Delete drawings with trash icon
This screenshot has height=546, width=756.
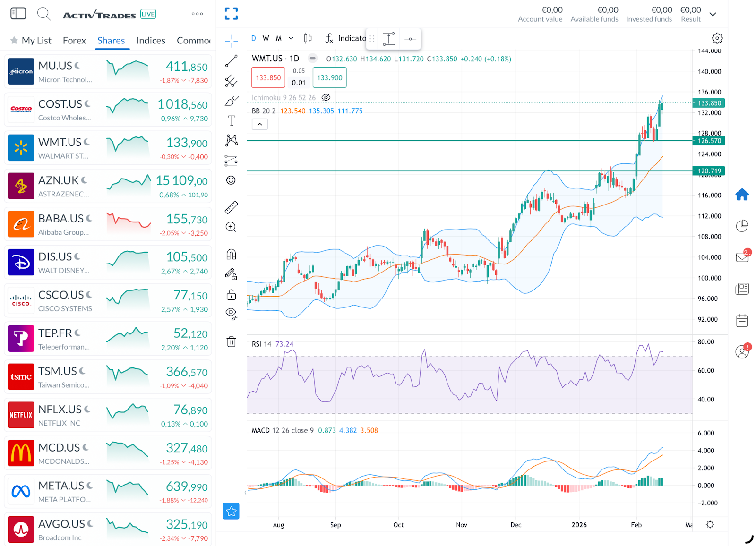pyautogui.click(x=231, y=341)
